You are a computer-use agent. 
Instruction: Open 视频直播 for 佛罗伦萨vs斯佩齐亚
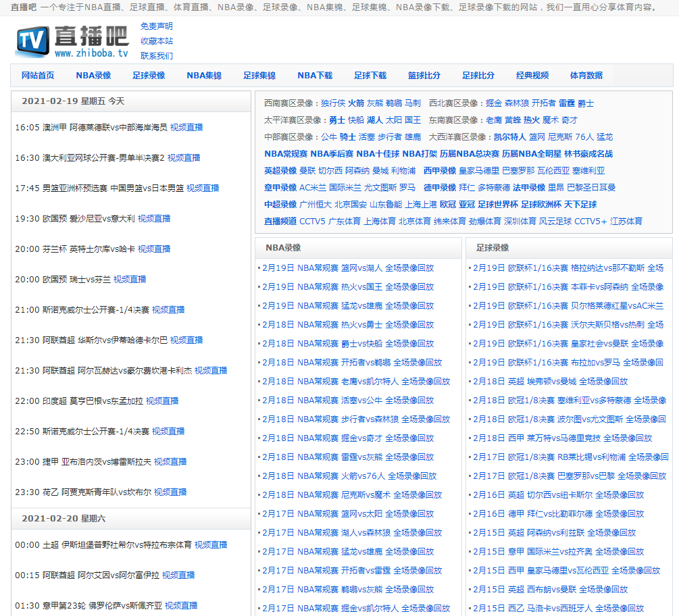pos(181,605)
